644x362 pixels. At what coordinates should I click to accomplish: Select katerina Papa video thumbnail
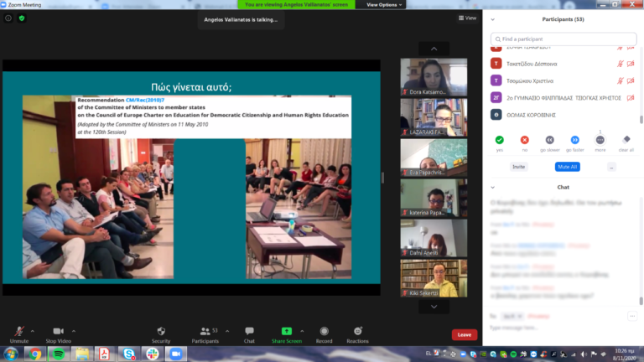coord(434,198)
